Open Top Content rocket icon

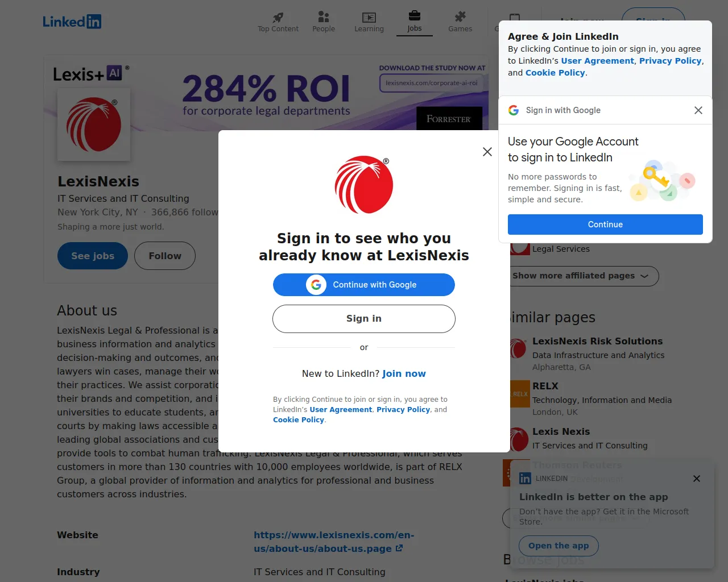pos(278,17)
